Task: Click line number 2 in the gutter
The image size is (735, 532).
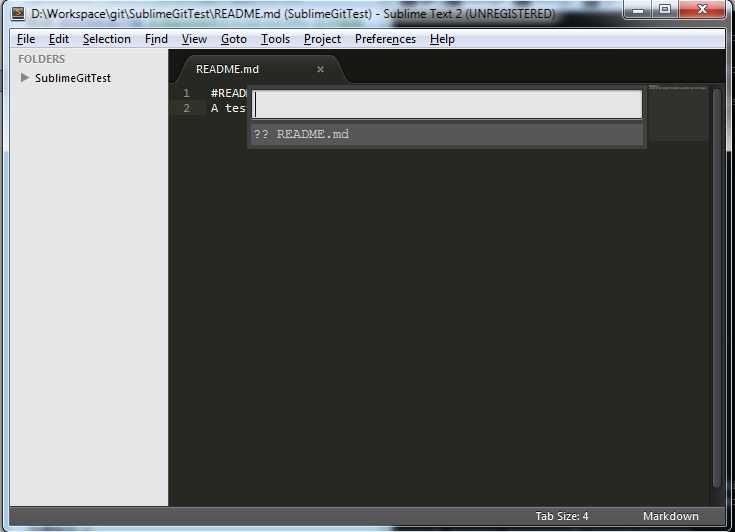Action: pyautogui.click(x=187, y=108)
